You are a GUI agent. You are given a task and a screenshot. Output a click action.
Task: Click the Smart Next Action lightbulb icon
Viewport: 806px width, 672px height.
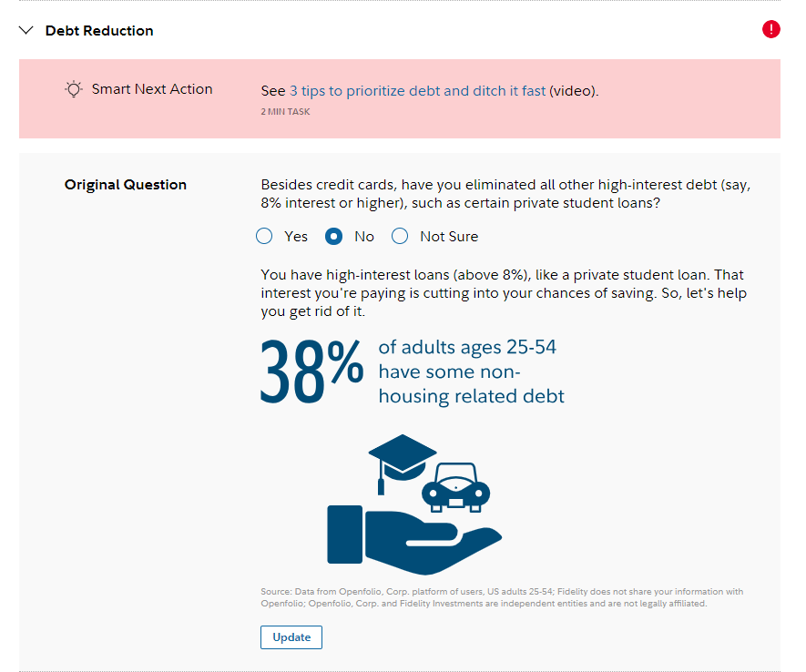pyautogui.click(x=73, y=89)
